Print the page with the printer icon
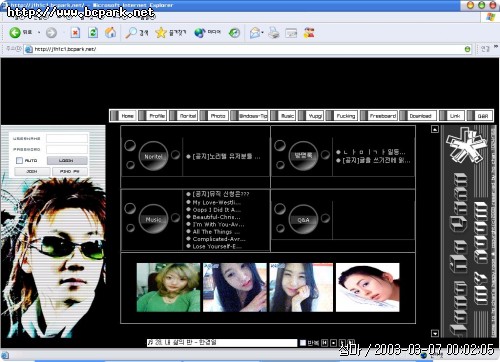 tap(274, 32)
